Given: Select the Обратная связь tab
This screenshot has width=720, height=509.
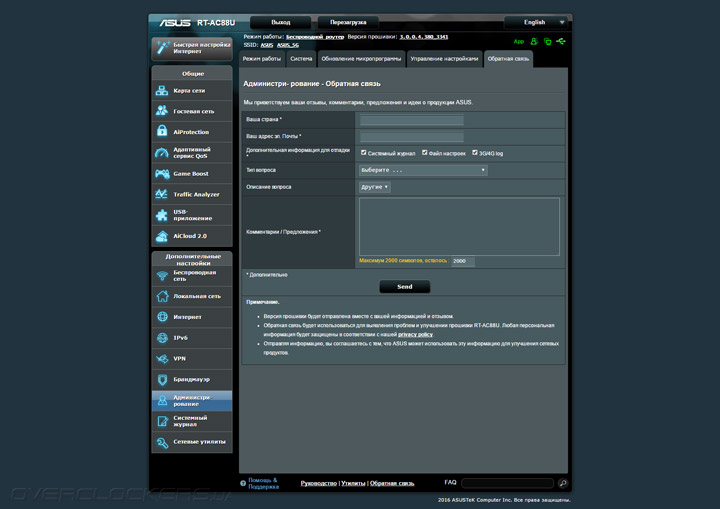Looking at the screenshot, I should click(x=508, y=59).
